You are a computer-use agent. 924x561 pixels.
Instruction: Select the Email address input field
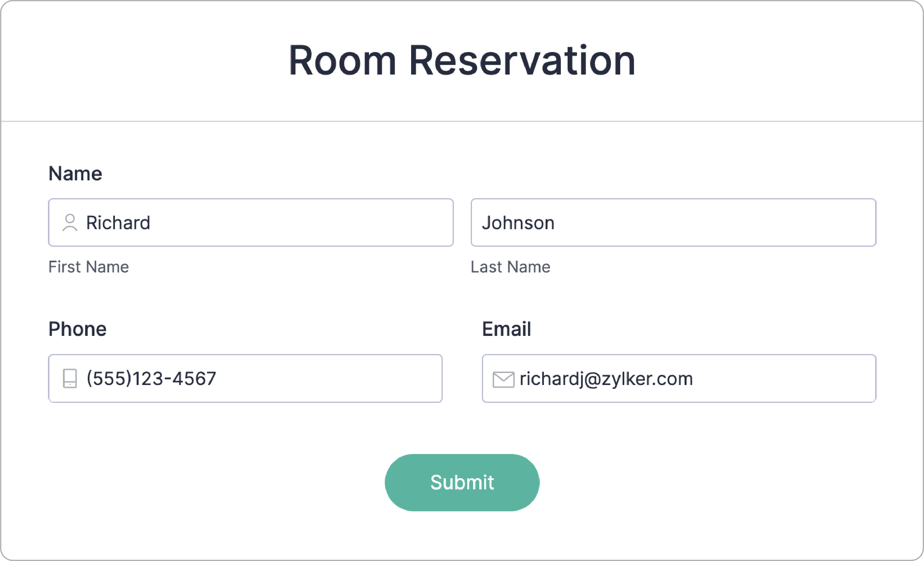[679, 378]
